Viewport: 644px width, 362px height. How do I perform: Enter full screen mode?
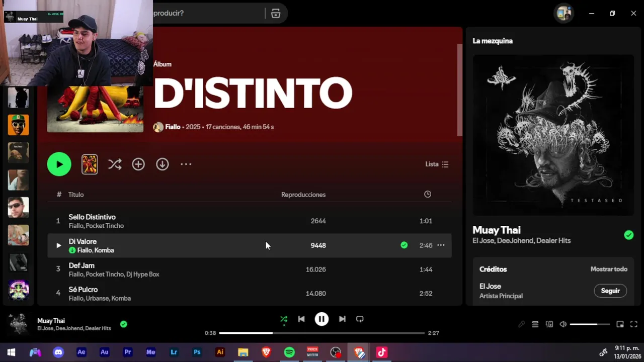tap(634, 324)
